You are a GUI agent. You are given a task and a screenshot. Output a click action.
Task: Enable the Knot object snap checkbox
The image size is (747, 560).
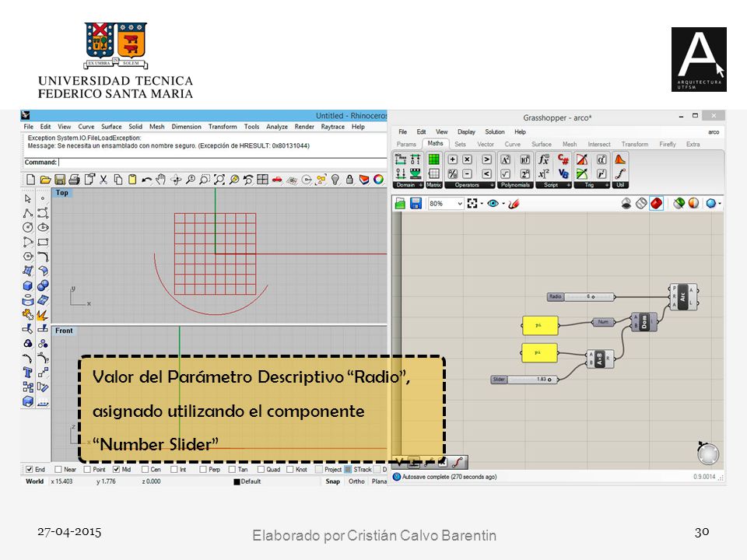pos(289,470)
